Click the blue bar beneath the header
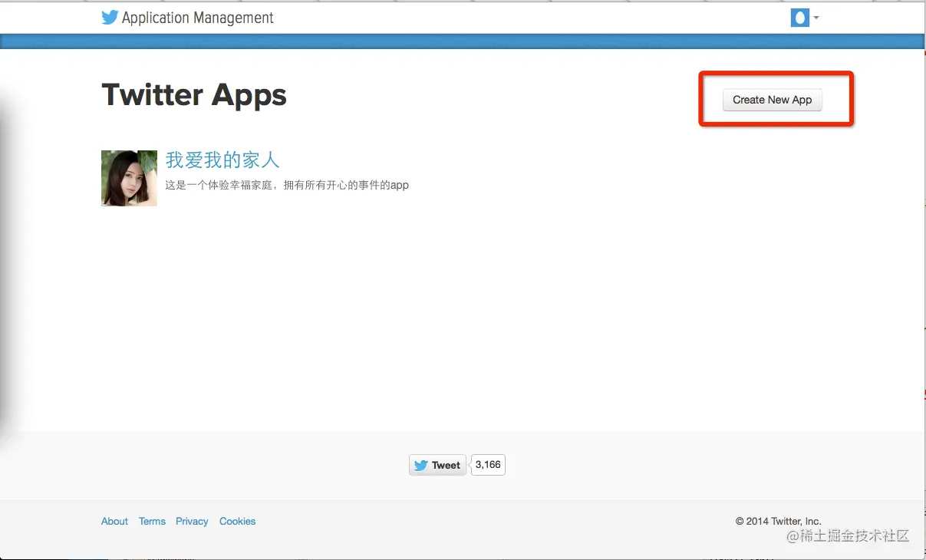The image size is (926, 560). click(x=463, y=41)
